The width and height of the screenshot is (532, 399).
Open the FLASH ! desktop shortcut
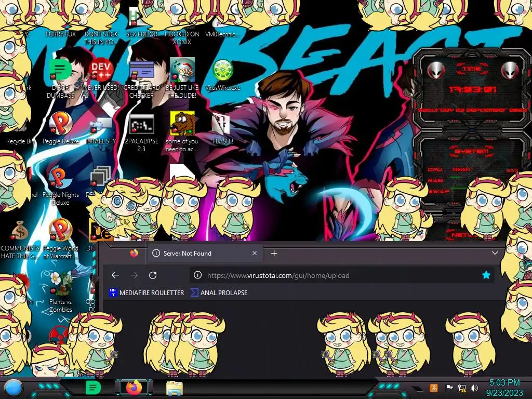[x=222, y=128]
